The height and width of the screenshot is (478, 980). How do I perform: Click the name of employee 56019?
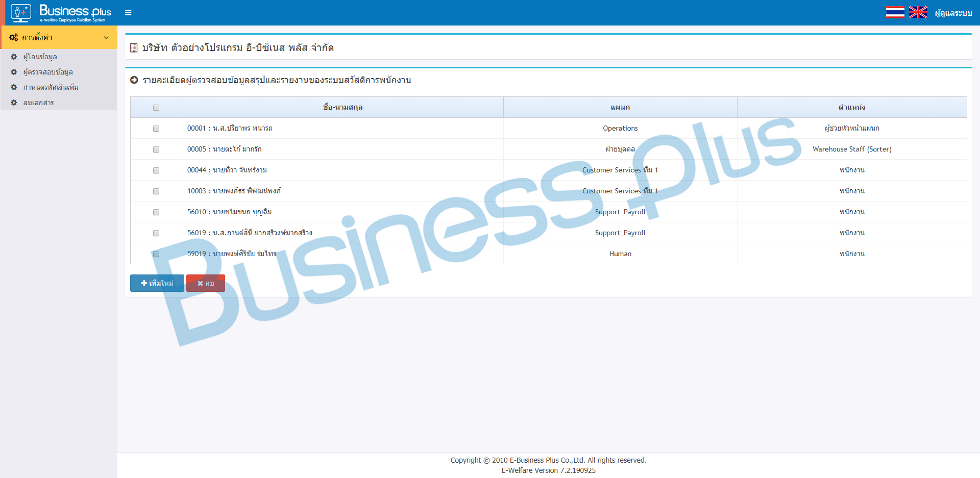[x=250, y=233]
